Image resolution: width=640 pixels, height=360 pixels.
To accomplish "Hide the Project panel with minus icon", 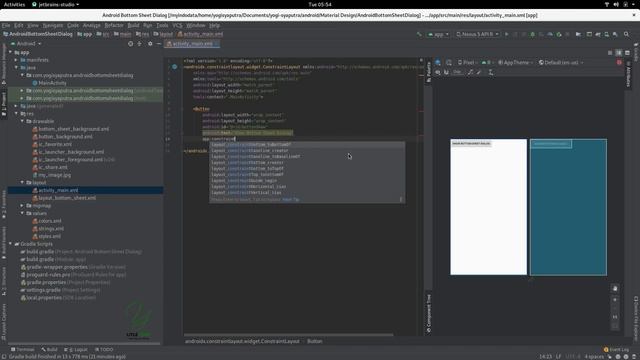I will [159, 44].
